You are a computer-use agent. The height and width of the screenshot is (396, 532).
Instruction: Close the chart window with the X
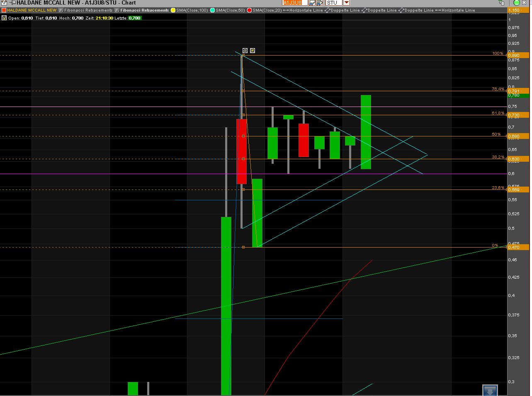point(524,3)
